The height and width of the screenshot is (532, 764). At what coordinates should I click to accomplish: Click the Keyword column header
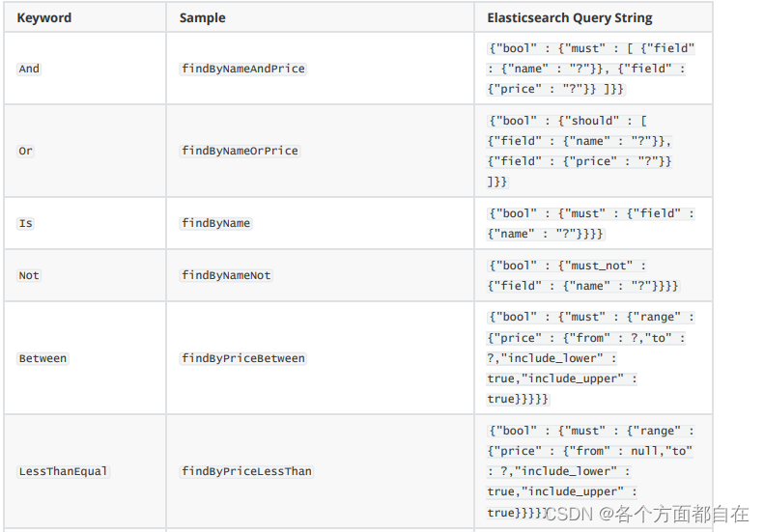43,18
